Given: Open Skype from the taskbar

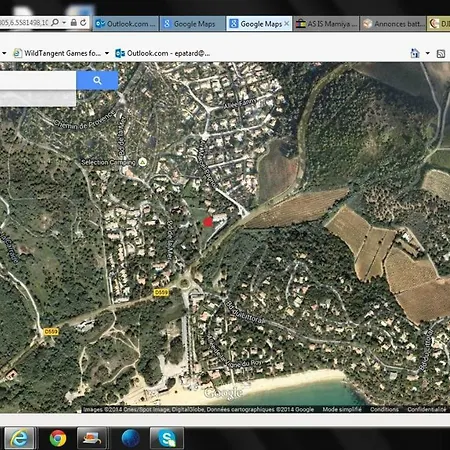Looking at the screenshot, I should coord(167,438).
